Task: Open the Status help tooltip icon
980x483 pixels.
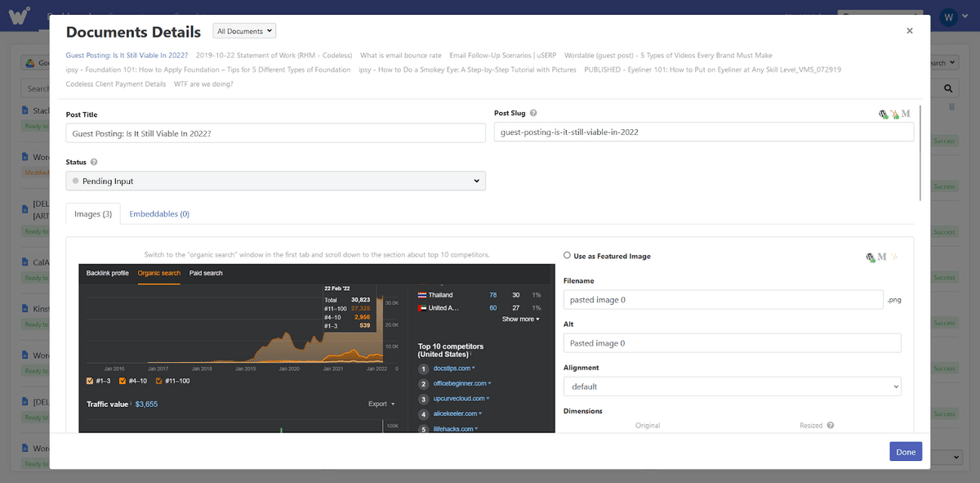Action: pyautogui.click(x=94, y=162)
